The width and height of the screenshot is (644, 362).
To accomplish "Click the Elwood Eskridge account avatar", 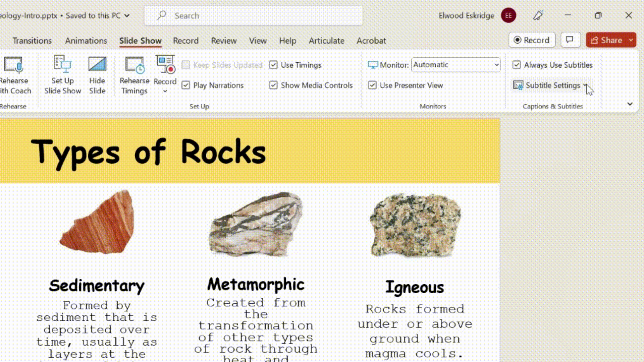I will pos(508,15).
